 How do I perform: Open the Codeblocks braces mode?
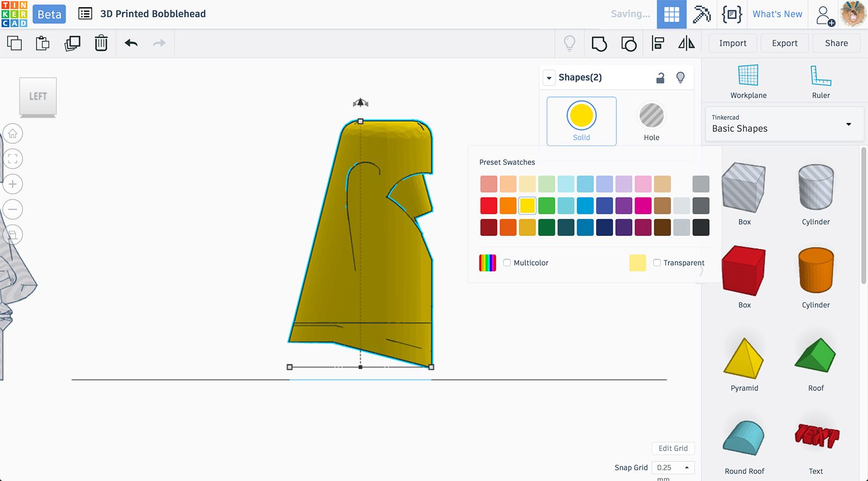732,14
